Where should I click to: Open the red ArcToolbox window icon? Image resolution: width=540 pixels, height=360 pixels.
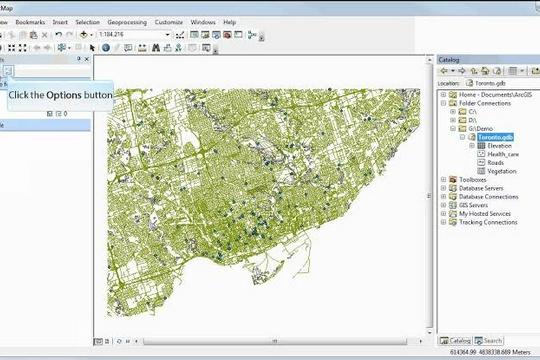tap(227, 34)
